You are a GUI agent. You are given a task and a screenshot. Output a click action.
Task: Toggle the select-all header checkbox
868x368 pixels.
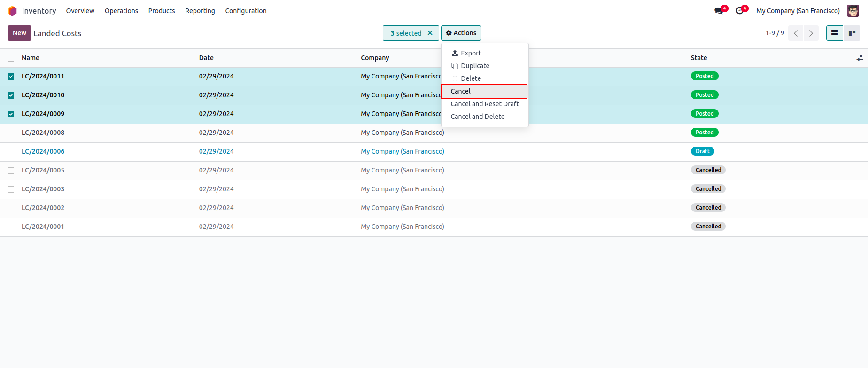click(x=11, y=58)
